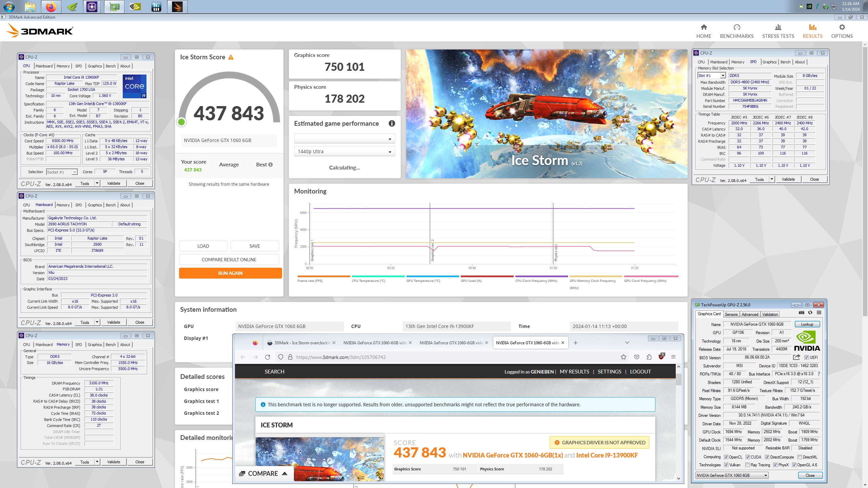This screenshot has height=488, width=868.
Task: Go back in Firefox
Action: coord(243,357)
